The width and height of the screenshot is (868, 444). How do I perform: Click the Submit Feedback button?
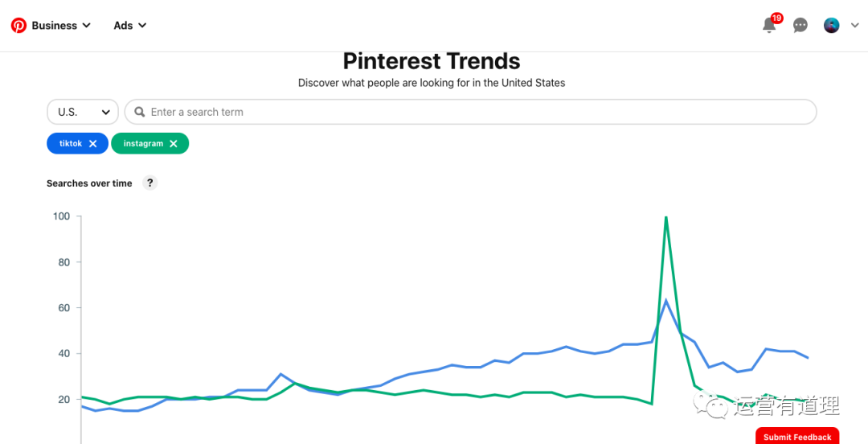click(797, 437)
